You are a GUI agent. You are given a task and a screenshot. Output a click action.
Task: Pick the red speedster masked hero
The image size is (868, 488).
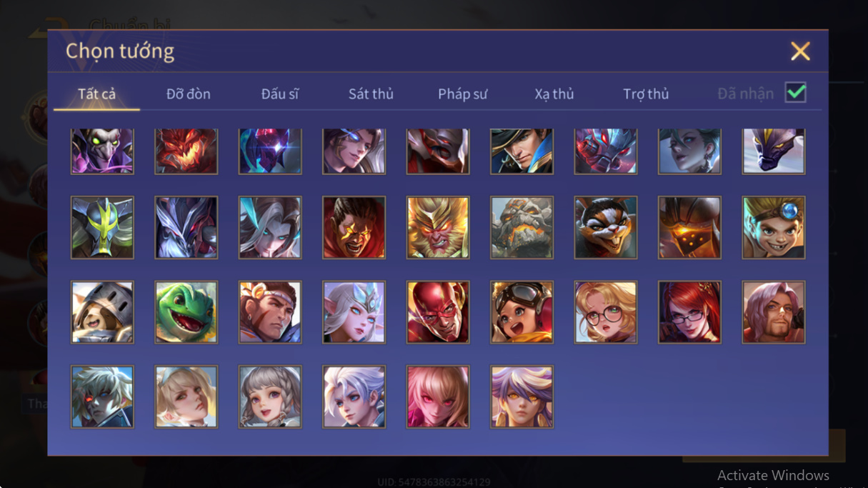click(x=438, y=312)
